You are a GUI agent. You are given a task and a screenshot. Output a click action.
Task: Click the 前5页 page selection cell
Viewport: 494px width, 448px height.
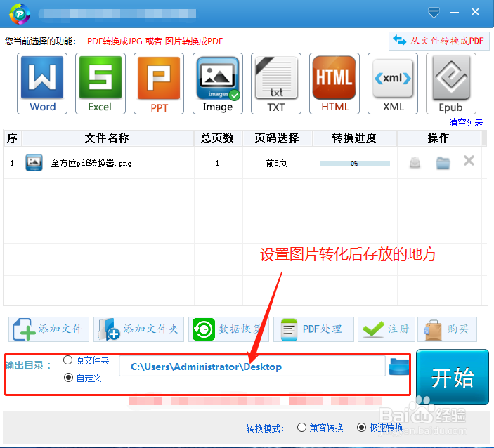(x=277, y=163)
